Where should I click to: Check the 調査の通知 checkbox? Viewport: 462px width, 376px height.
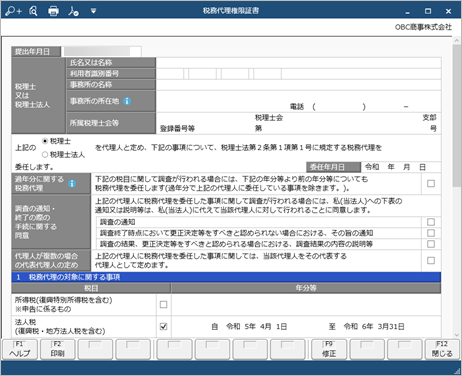[x=431, y=222]
